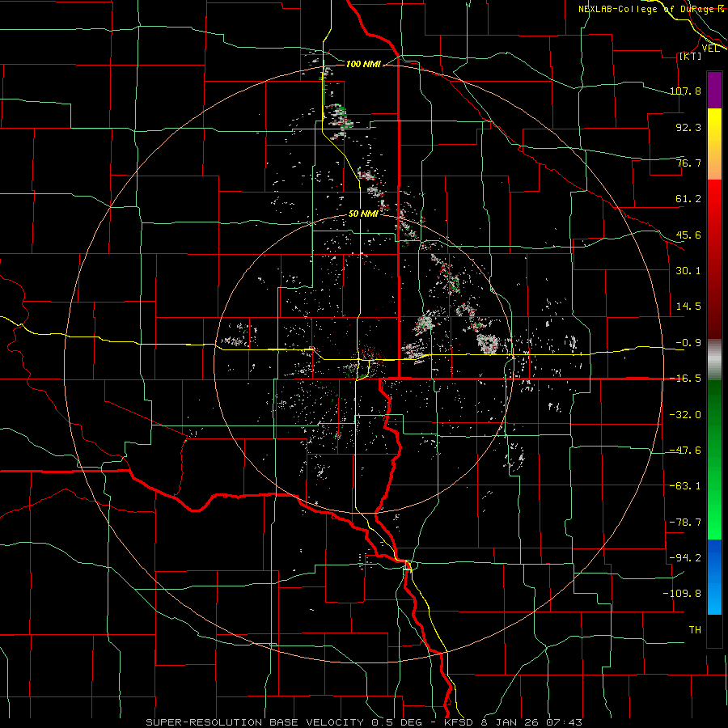Select the -78.7 scale value

685,522
